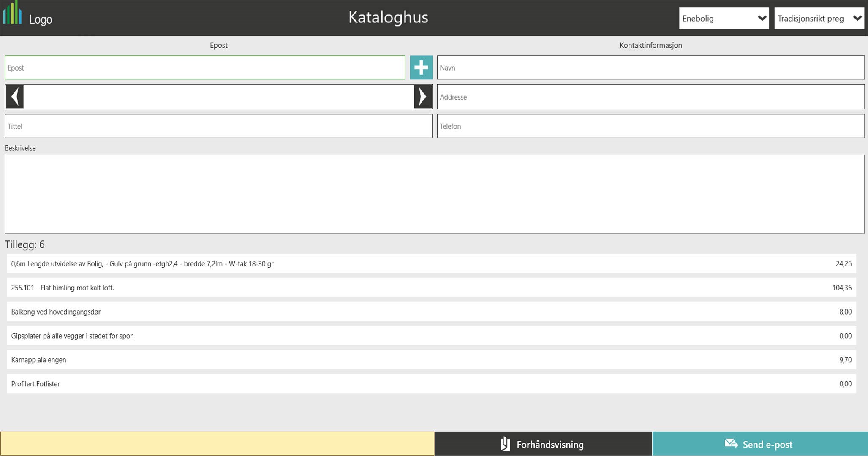
Task: Click the colorful bar logo icon
Action: click(x=13, y=14)
